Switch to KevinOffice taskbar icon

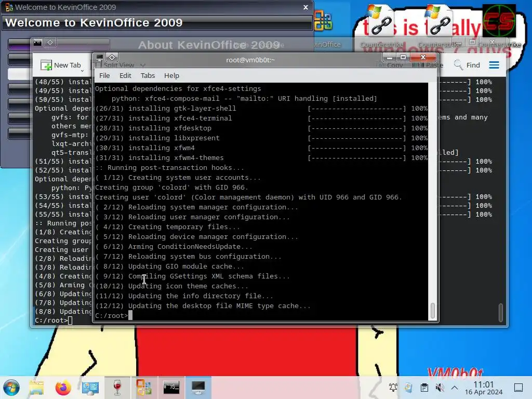(144, 388)
